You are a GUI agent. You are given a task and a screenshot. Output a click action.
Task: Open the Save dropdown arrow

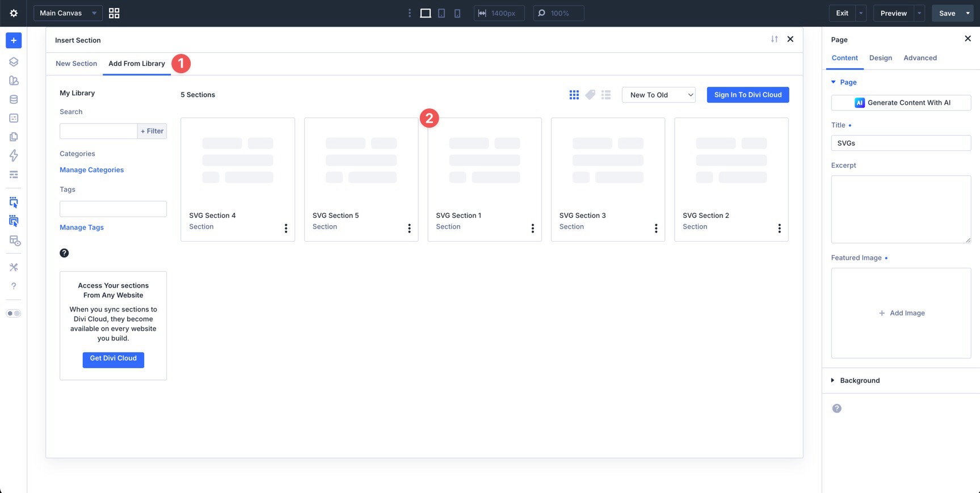tap(968, 13)
